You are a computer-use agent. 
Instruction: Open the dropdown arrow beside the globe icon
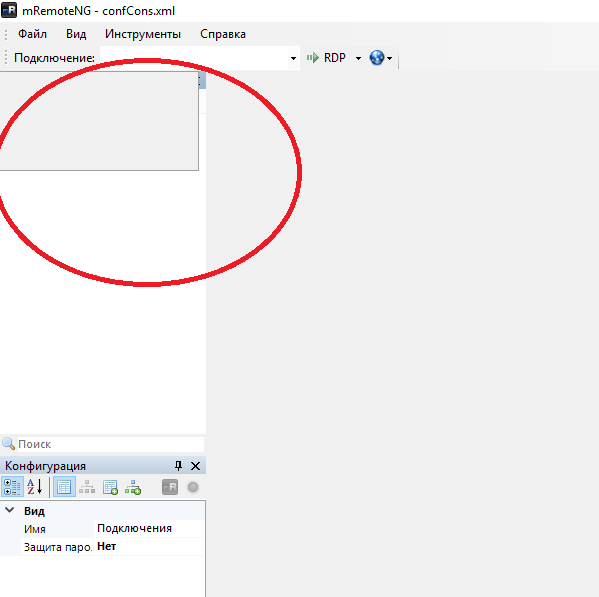click(x=390, y=58)
